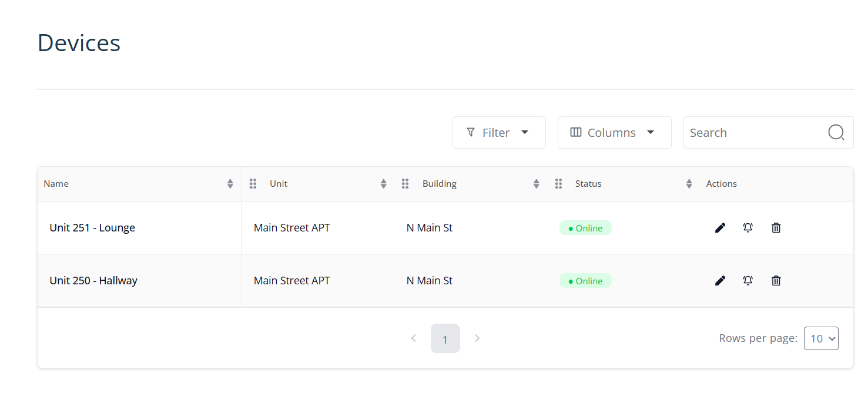
Task: Open the Rows per page selector
Action: (820, 338)
